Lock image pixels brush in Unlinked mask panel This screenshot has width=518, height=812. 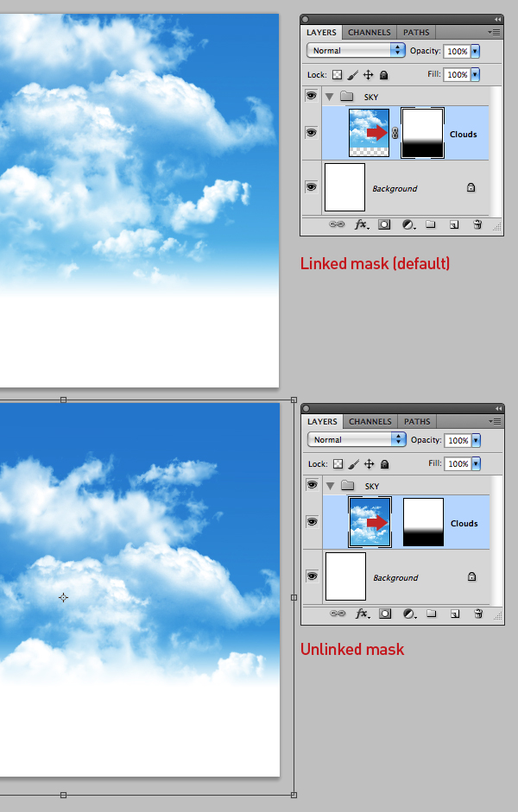(x=354, y=464)
